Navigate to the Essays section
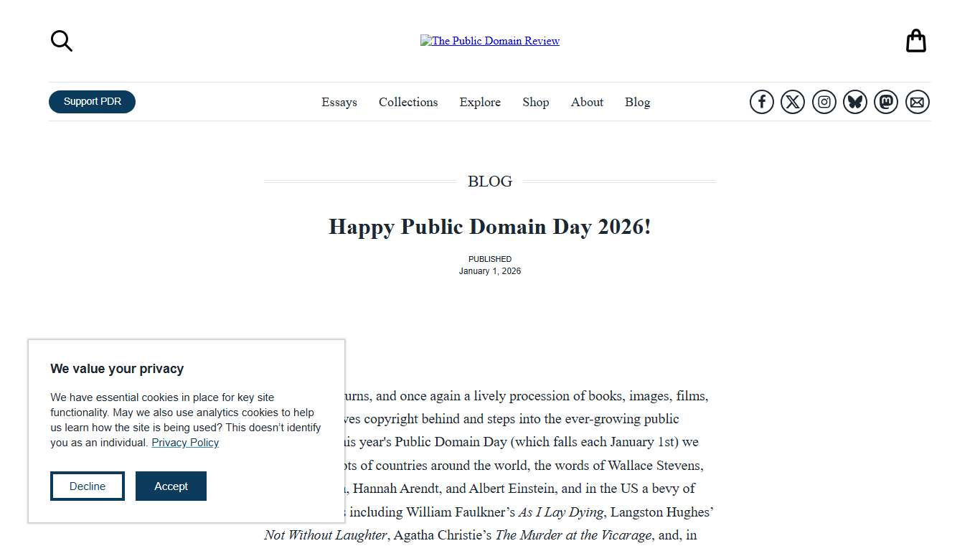This screenshot has height=551, width=980. 339,102
